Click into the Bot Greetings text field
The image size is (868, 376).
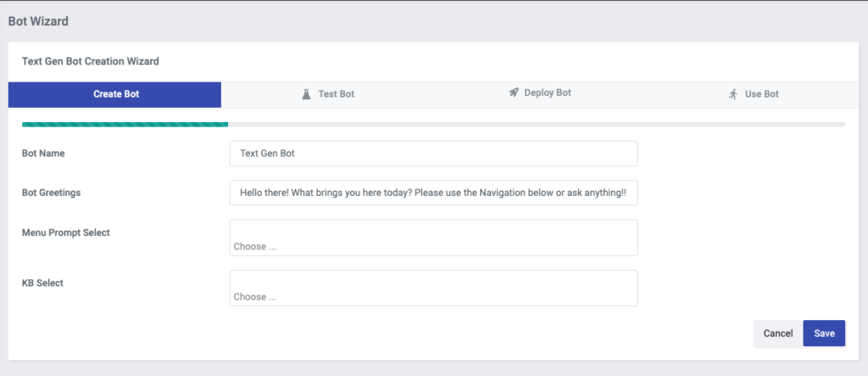coord(433,193)
